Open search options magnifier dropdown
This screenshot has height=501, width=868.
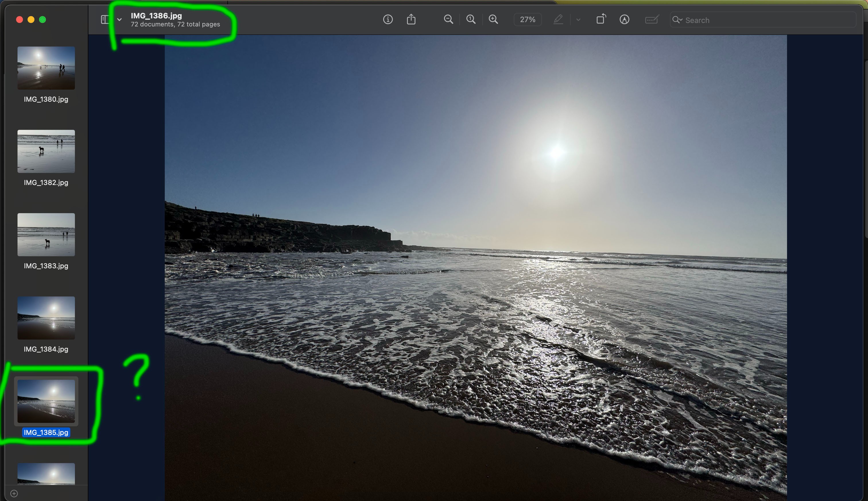677,20
